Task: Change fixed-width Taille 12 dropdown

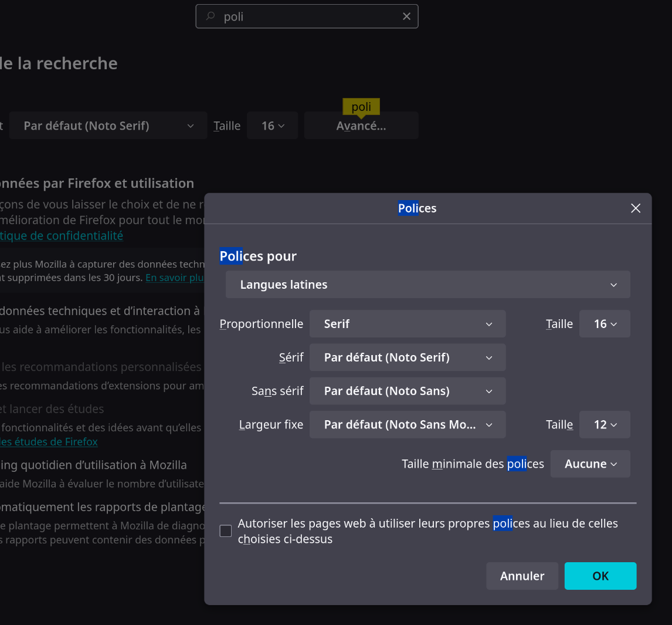Action: [x=605, y=424]
